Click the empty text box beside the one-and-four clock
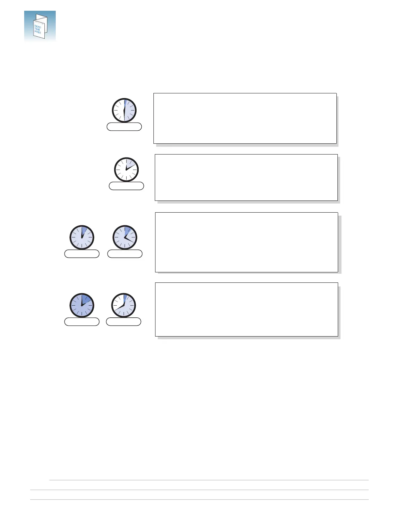 (x=246, y=242)
